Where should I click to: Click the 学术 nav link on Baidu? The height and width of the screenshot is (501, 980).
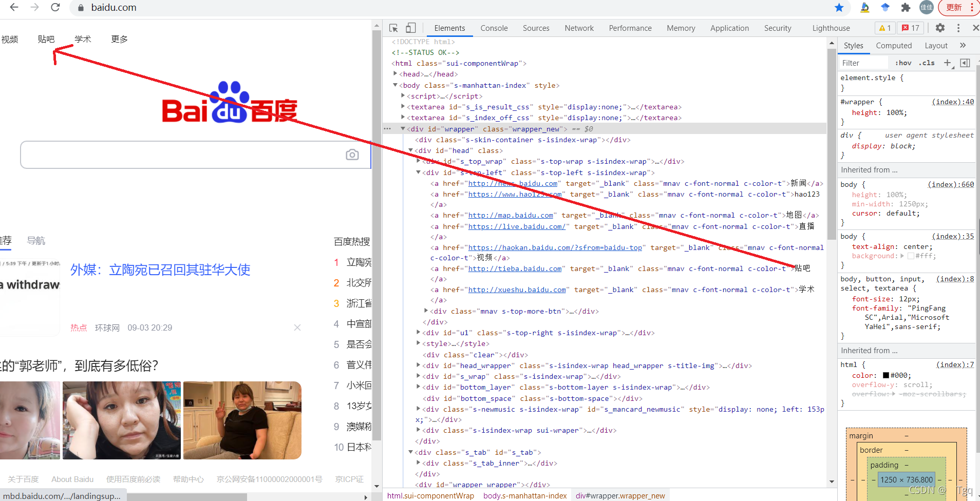[x=83, y=39]
